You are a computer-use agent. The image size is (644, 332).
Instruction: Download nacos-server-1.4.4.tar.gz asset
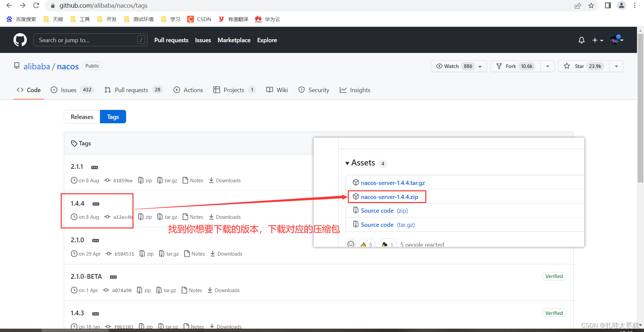(393, 183)
